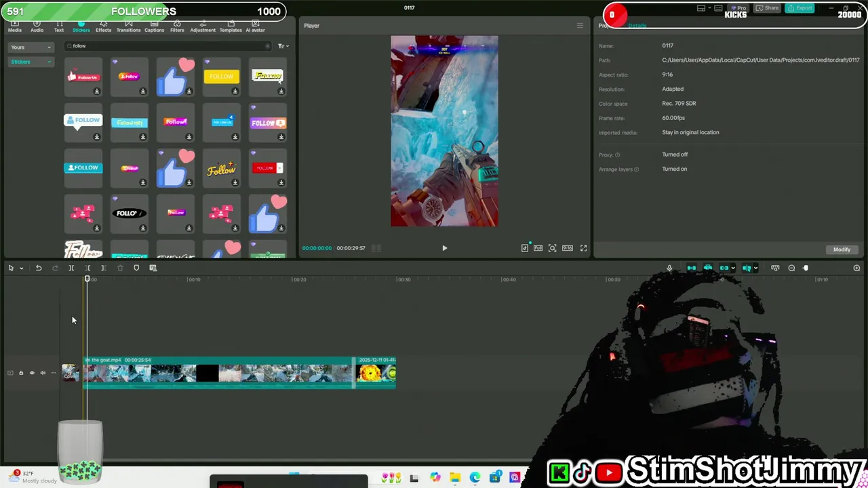Open the AI avatar tab
Viewport: 868px width, 488px height.
click(255, 27)
